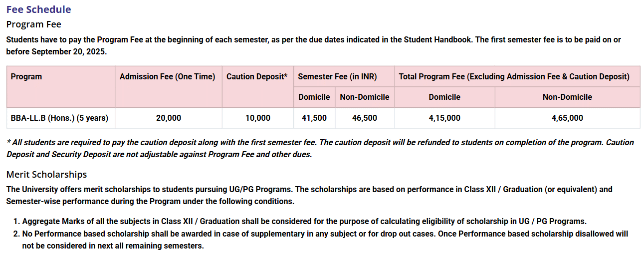
Task: Click the Merit Scholarships heading
Action: (x=46, y=174)
